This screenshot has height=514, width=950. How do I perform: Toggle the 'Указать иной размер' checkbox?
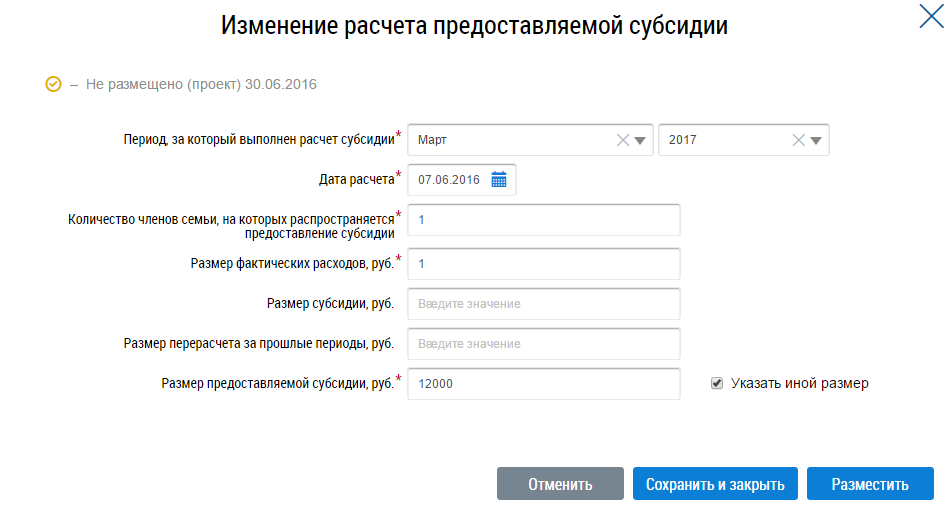tap(717, 383)
